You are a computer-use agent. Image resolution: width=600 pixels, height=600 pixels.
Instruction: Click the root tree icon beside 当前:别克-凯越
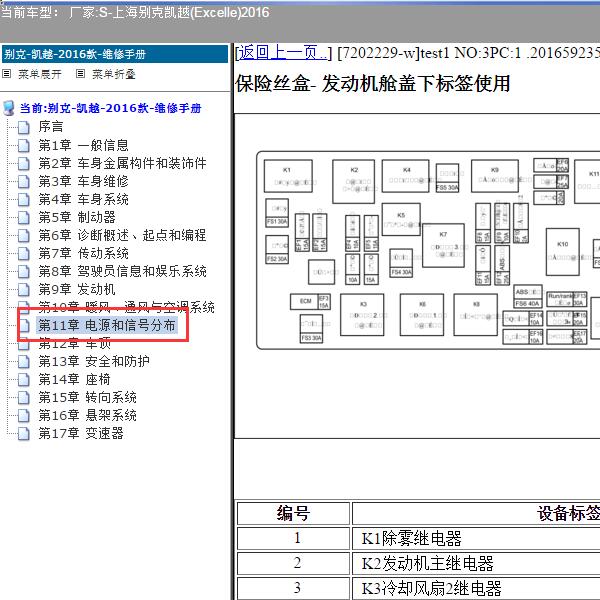point(8,108)
